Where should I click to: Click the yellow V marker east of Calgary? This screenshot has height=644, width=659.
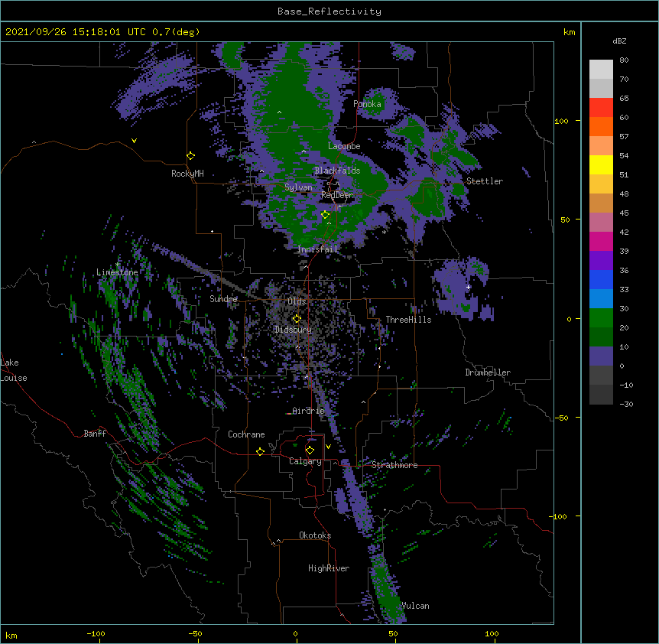coord(328,447)
